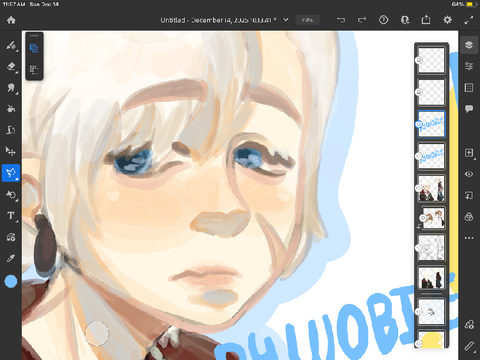Add a new layer

pos(469,153)
